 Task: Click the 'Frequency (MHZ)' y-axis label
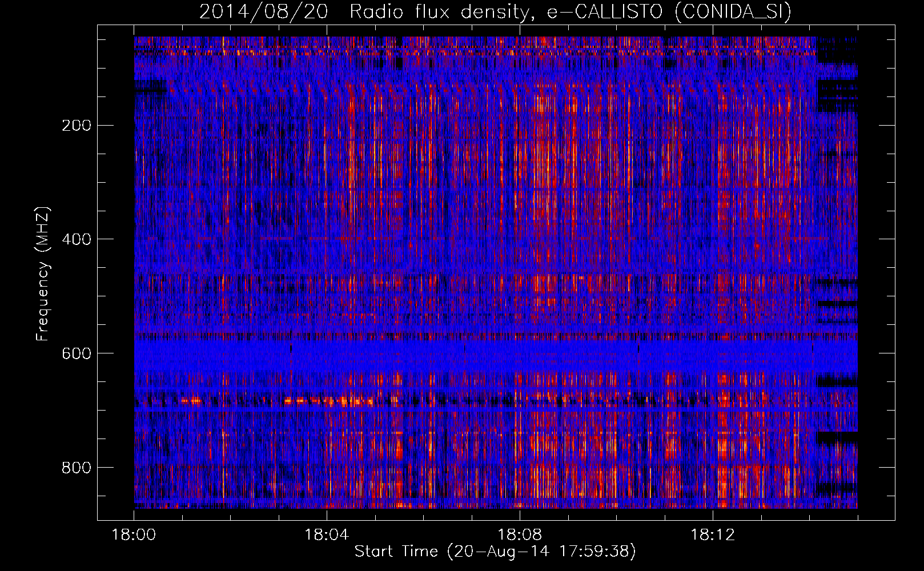[43, 274]
